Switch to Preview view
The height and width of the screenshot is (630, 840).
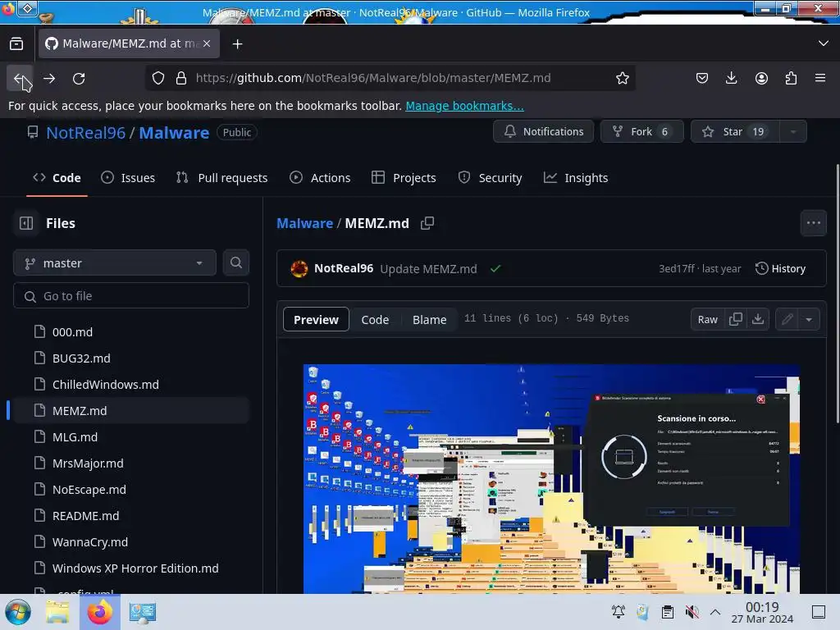(x=316, y=320)
